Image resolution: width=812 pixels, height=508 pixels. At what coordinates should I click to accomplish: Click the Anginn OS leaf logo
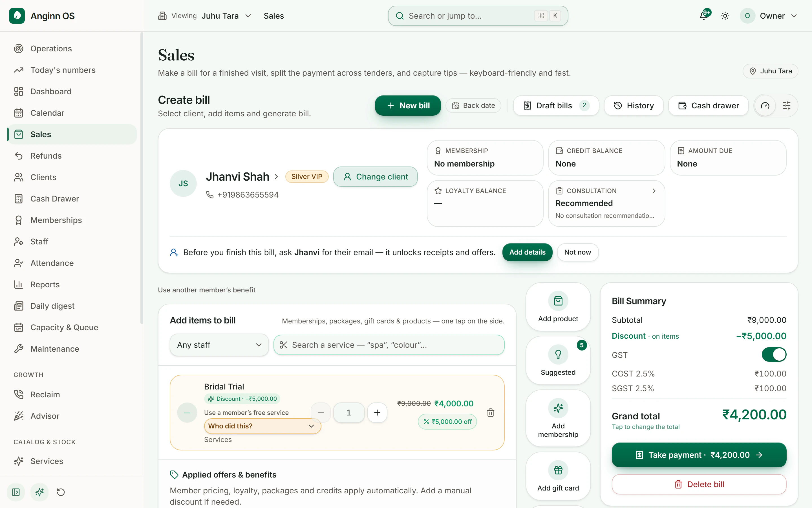tap(17, 16)
